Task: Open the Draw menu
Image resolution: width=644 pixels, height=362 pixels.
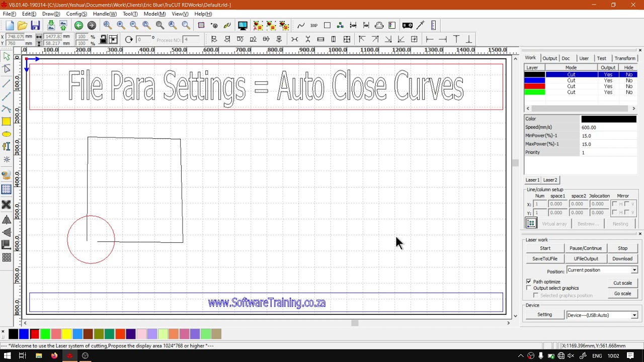Action: (51, 14)
